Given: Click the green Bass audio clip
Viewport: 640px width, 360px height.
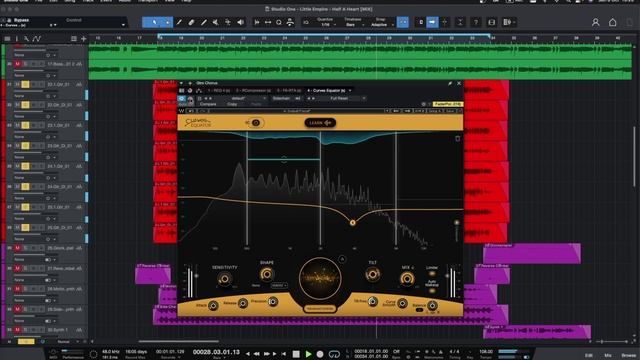Looking at the screenshot, I should click(x=360, y=70).
